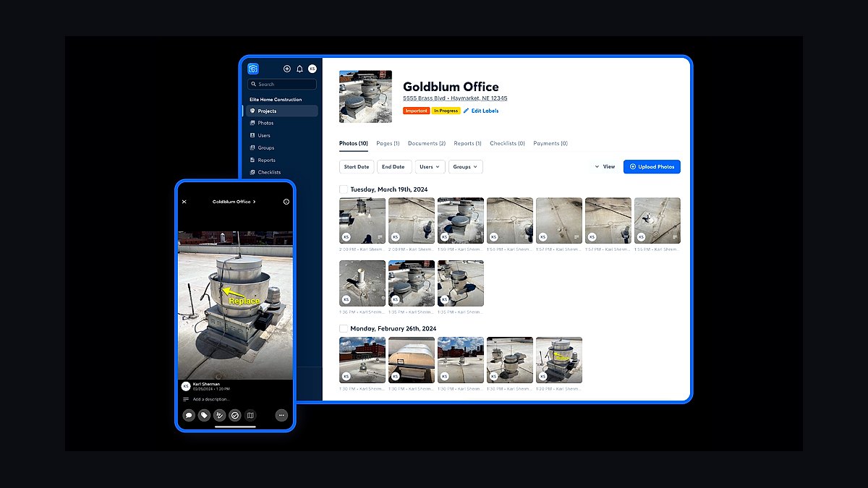868x488 pixels.
Task: Tap the Goldblum Office chevron on phone
Action: [x=254, y=202]
